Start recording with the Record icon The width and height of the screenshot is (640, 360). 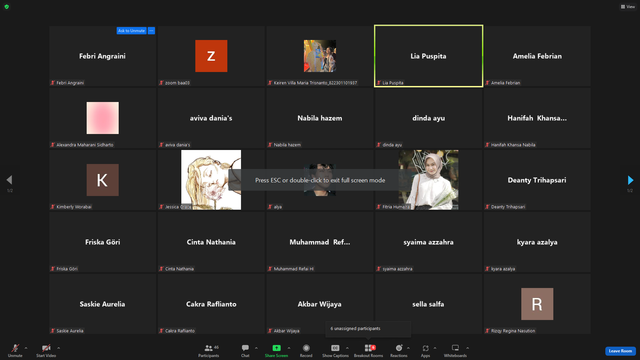pos(306,348)
